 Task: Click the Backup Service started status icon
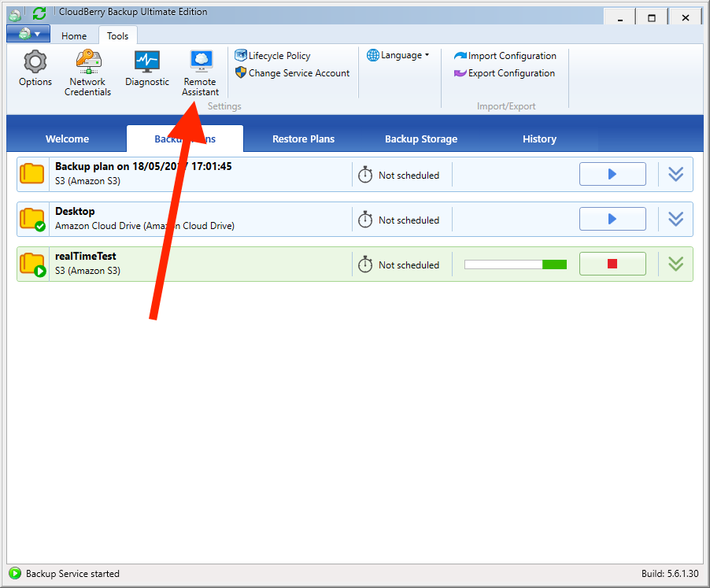coord(15,574)
